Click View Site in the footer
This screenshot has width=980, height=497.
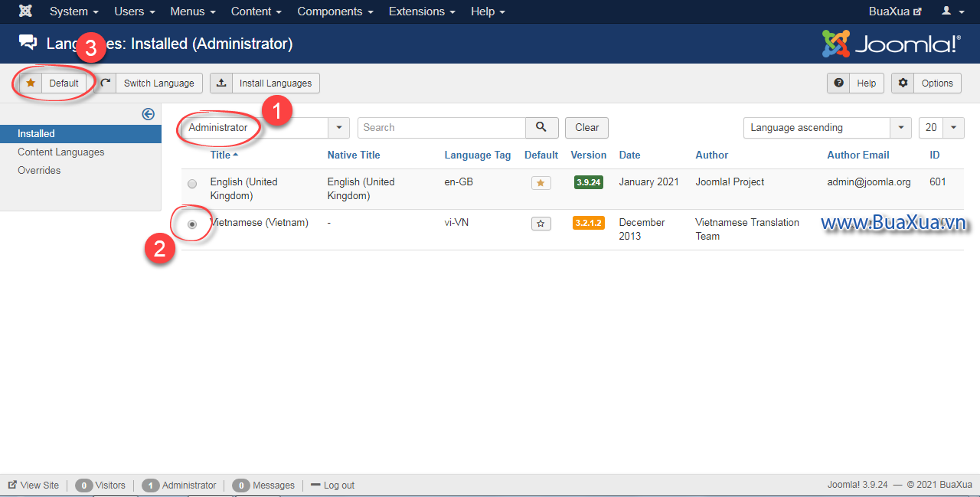coord(34,486)
